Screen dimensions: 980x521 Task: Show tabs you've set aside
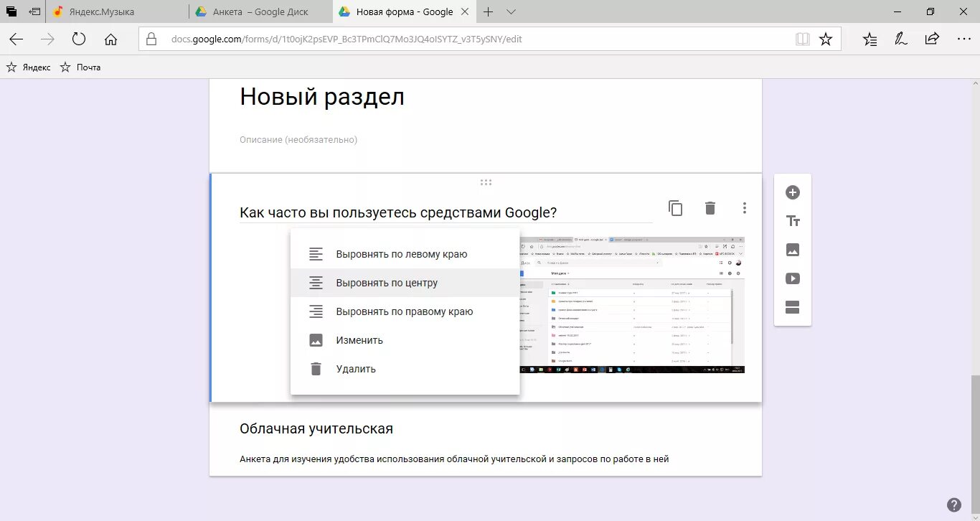click(11, 11)
